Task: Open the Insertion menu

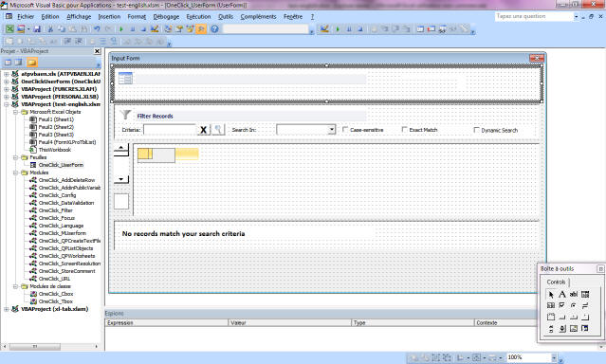Action: click(109, 17)
